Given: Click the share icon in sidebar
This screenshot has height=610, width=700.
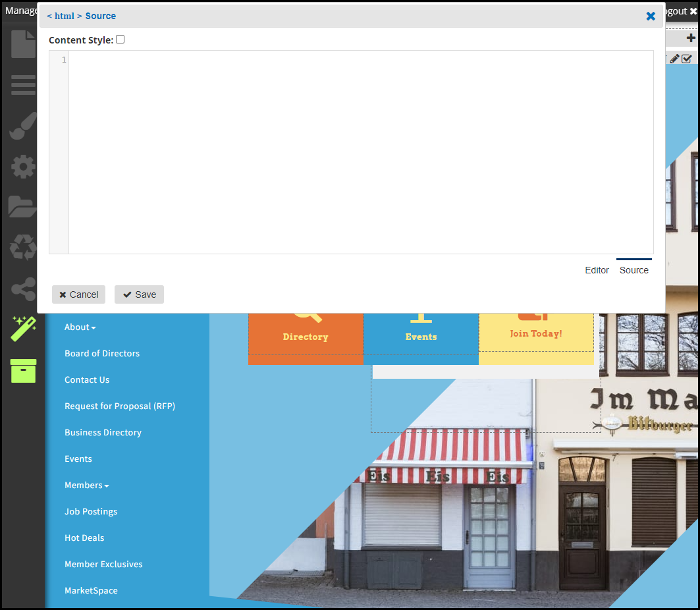Looking at the screenshot, I should [x=22, y=289].
